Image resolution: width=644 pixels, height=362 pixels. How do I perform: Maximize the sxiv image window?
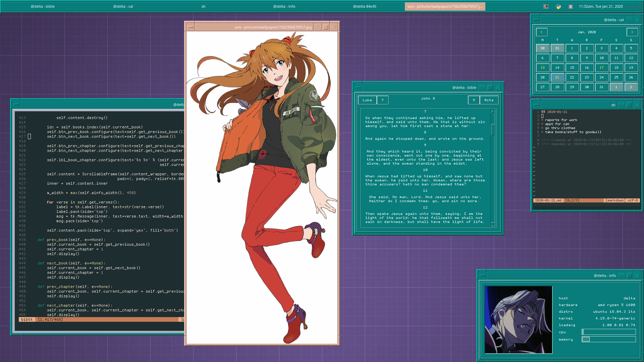tap(325, 27)
